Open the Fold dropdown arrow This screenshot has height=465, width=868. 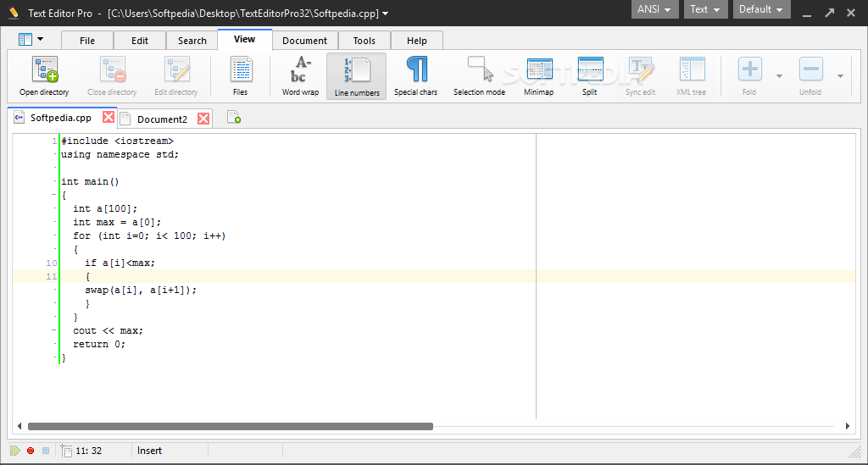pos(779,75)
